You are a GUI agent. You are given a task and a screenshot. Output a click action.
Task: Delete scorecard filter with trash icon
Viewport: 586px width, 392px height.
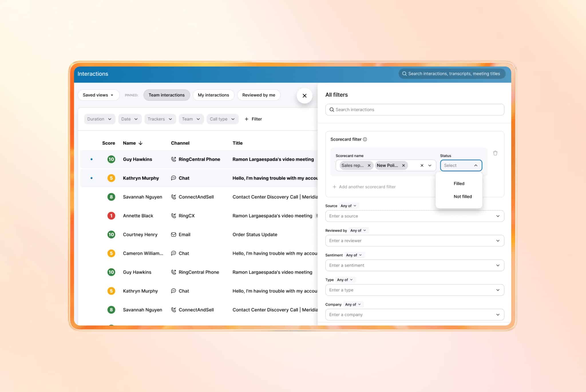tap(495, 153)
